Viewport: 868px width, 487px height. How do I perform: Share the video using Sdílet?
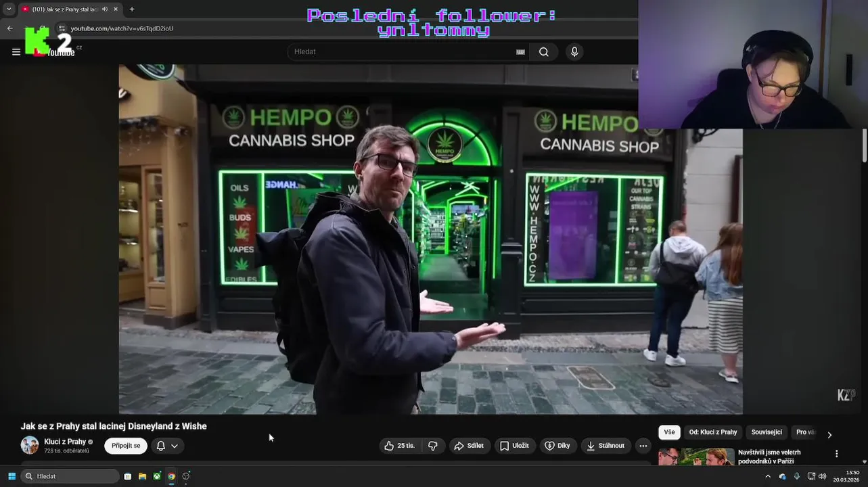pyautogui.click(x=469, y=446)
